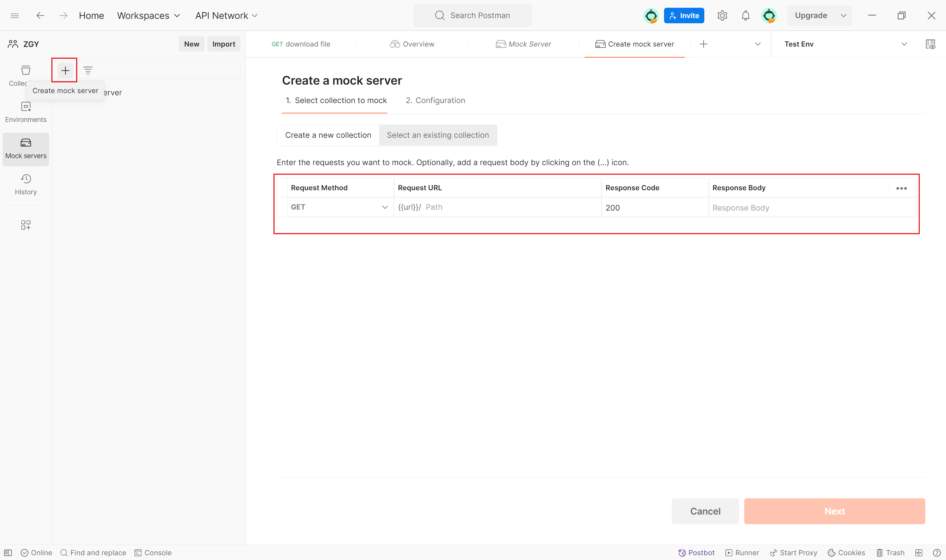Screen dimensions: 946x560
Task: Click the Online status indicator
Action: (x=36, y=553)
